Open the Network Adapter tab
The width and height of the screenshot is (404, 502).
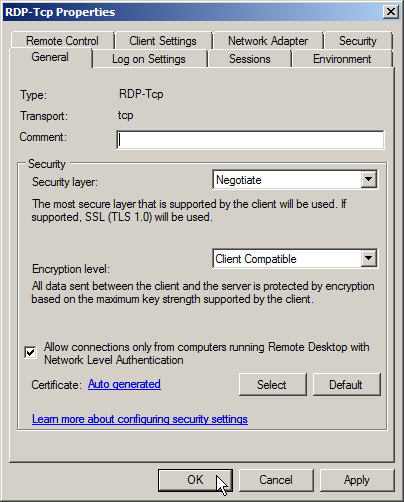268,41
